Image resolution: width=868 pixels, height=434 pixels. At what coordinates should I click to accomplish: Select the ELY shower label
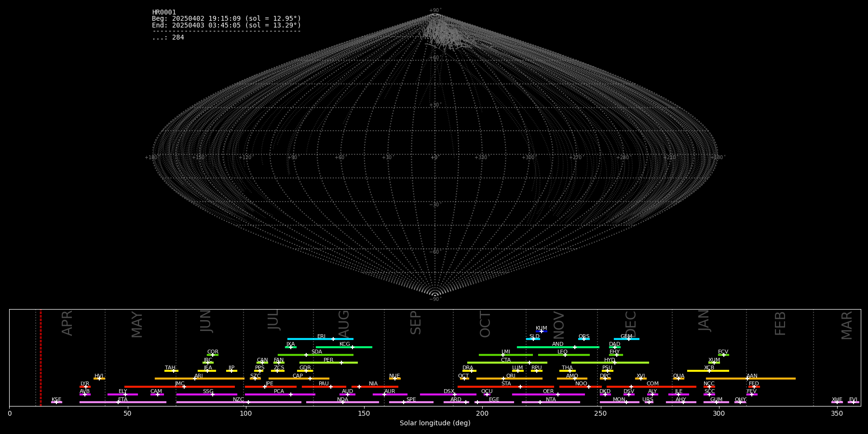pos(123,392)
